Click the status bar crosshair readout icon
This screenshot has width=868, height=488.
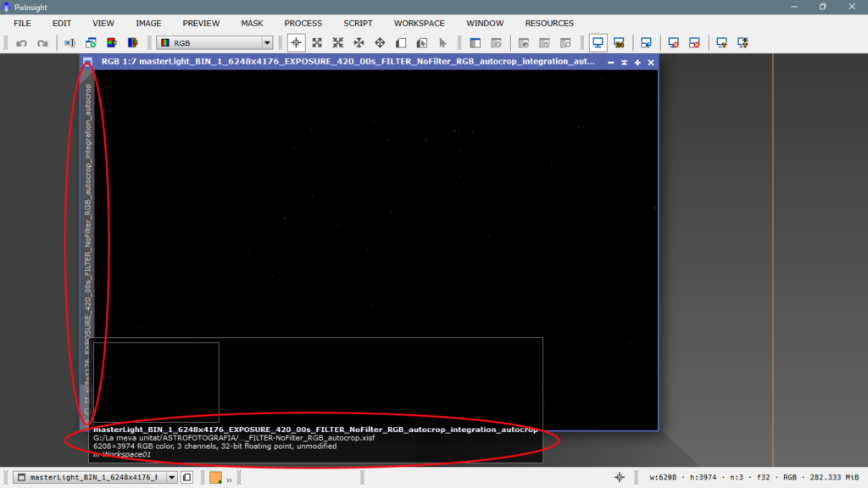(x=620, y=477)
